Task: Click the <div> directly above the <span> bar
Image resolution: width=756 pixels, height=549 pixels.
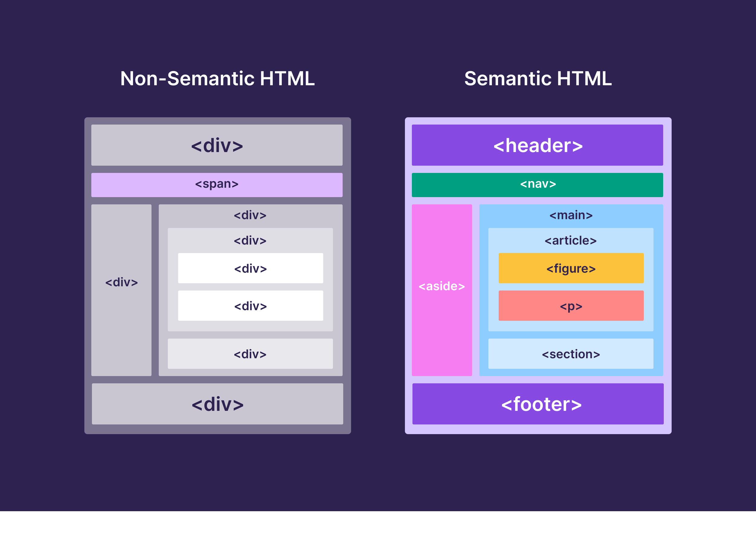Action: [x=217, y=145]
